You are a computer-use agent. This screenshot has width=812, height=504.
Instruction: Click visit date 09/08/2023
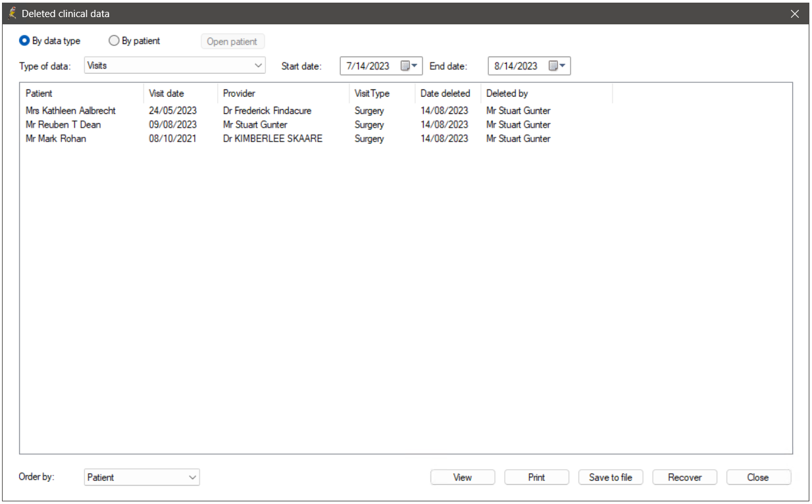[x=172, y=124]
